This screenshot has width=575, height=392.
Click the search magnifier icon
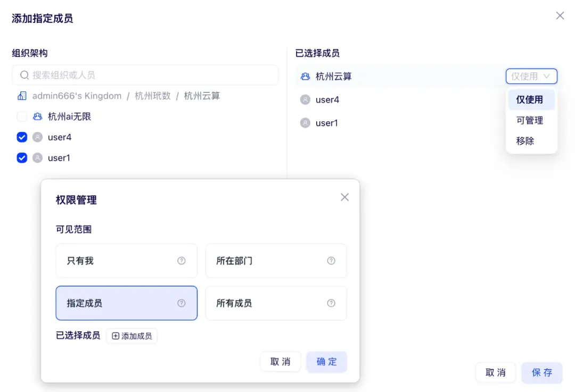point(24,75)
